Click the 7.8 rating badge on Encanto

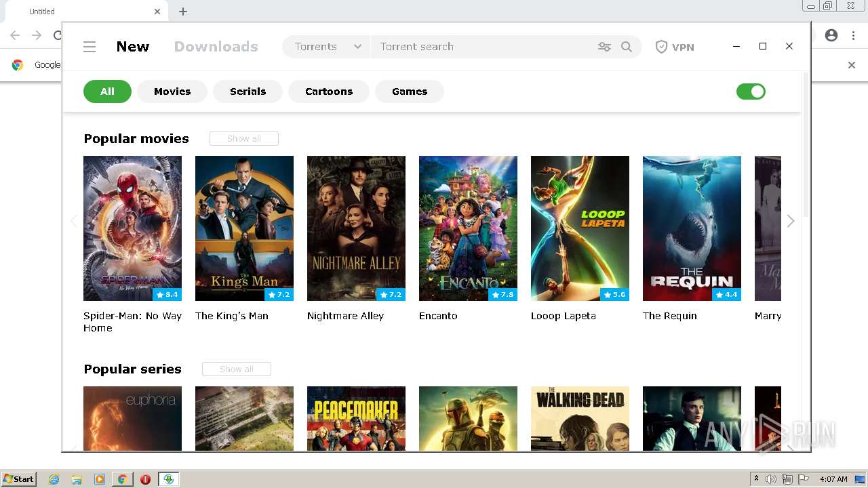click(x=502, y=295)
